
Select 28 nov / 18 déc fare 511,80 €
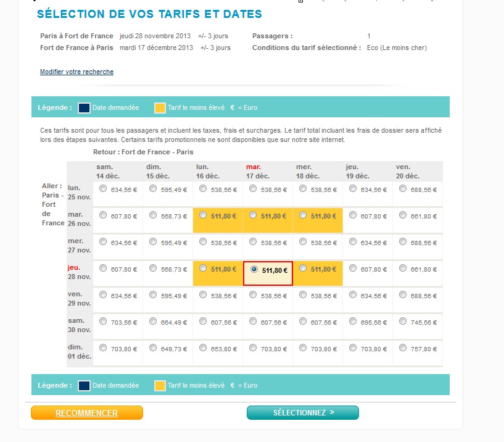(x=303, y=268)
